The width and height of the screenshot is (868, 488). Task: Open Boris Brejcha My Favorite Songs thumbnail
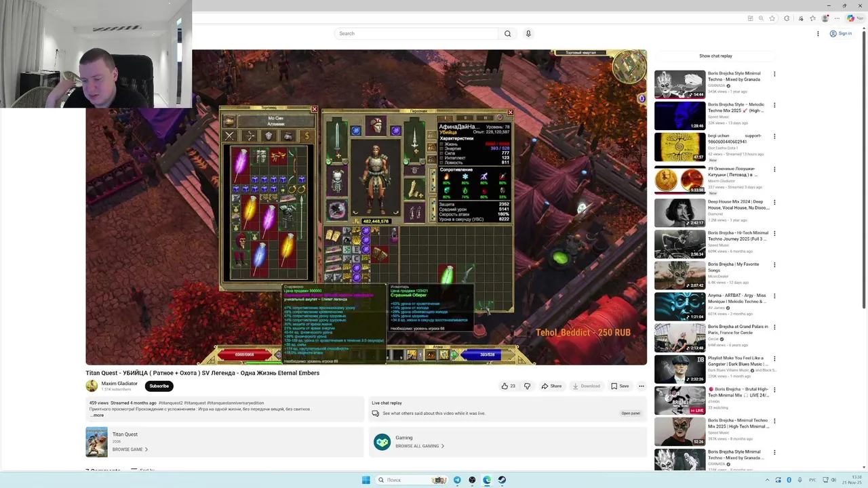click(679, 275)
